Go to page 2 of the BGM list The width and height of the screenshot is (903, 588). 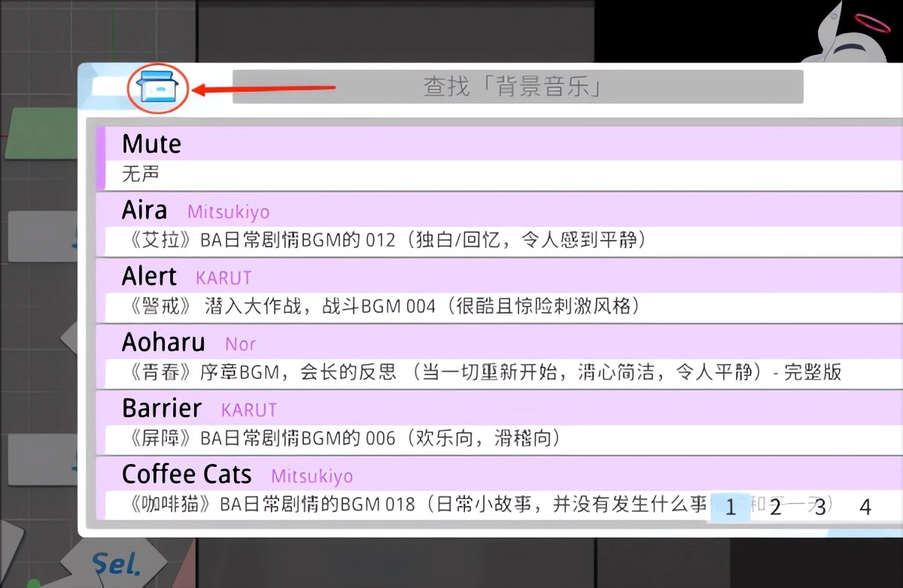coord(775,508)
